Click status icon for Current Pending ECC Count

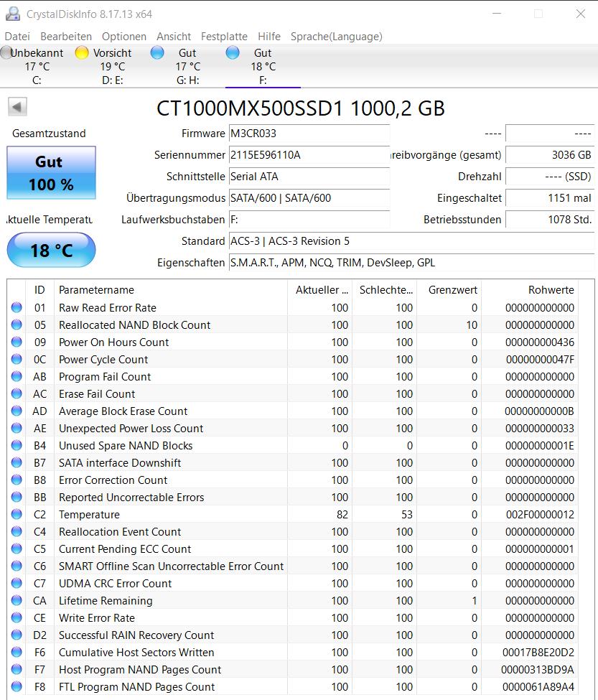coord(17,549)
